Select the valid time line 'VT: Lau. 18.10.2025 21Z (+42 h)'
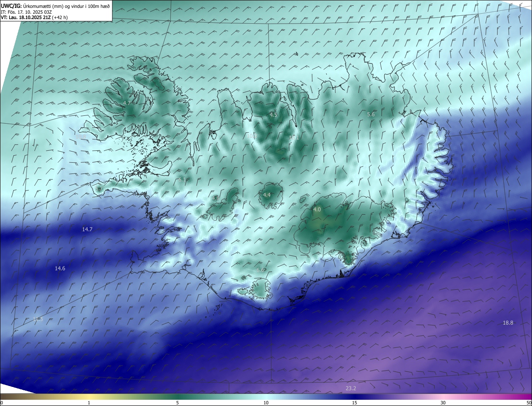Viewport: 532px width, 406px height. (34, 17)
